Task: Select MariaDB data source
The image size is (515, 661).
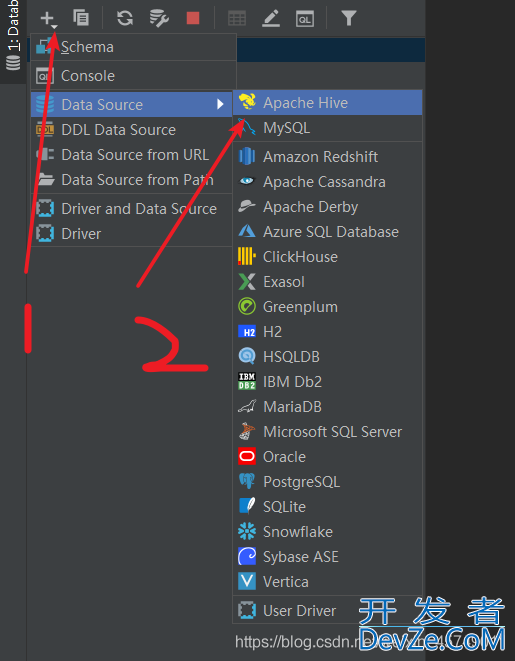Action: coord(327,407)
